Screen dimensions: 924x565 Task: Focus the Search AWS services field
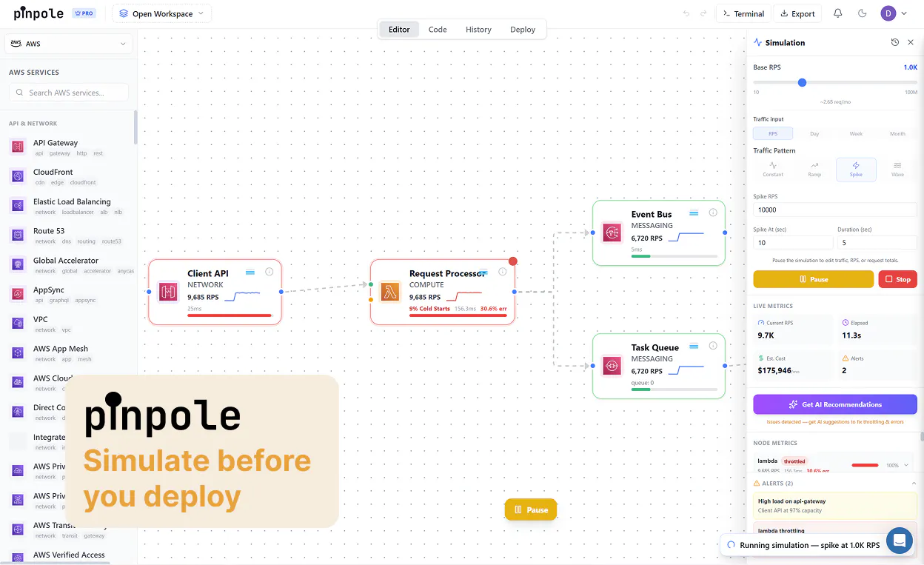click(x=68, y=93)
